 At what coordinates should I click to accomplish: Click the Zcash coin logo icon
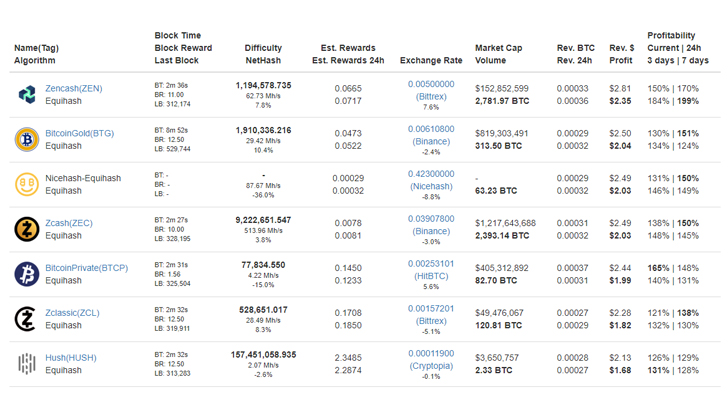[27, 229]
